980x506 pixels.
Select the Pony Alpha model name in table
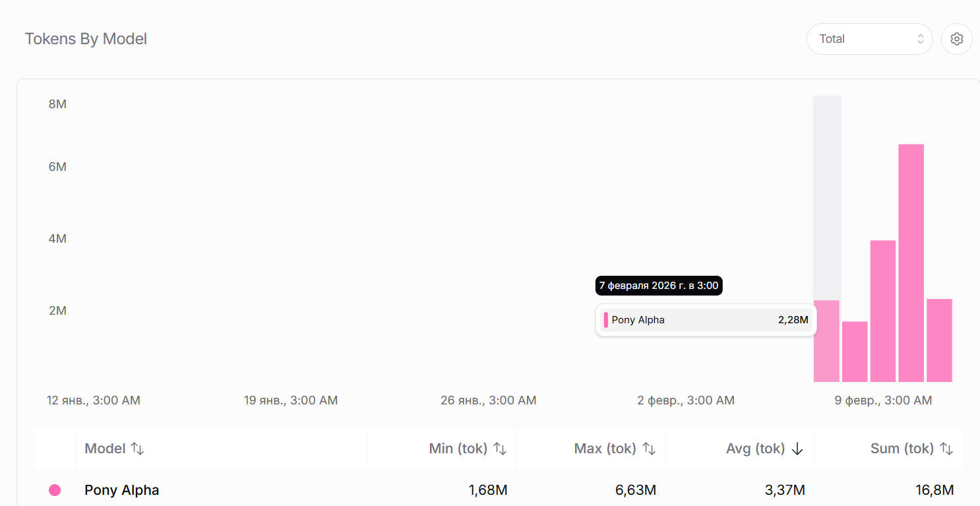tap(122, 490)
